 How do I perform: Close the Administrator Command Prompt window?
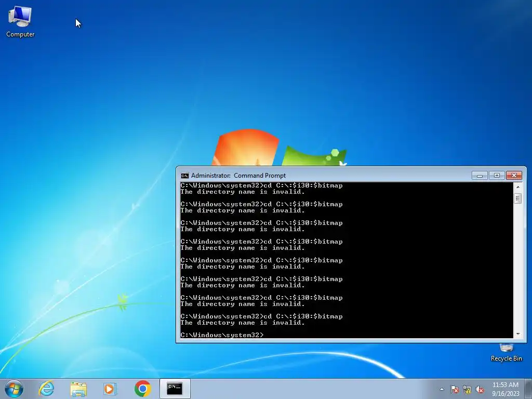pyautogui.click(x=514, y=176)
